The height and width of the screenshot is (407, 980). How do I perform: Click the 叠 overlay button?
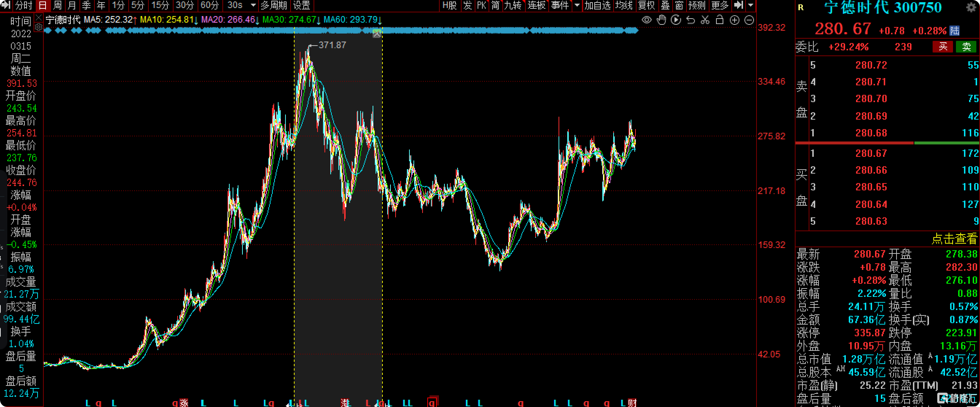pos(665,5)
